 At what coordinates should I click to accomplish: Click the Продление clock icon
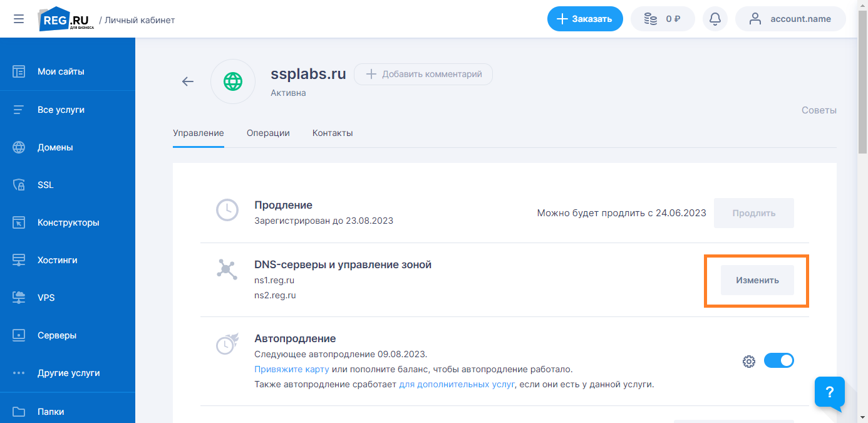pos(227,210)
